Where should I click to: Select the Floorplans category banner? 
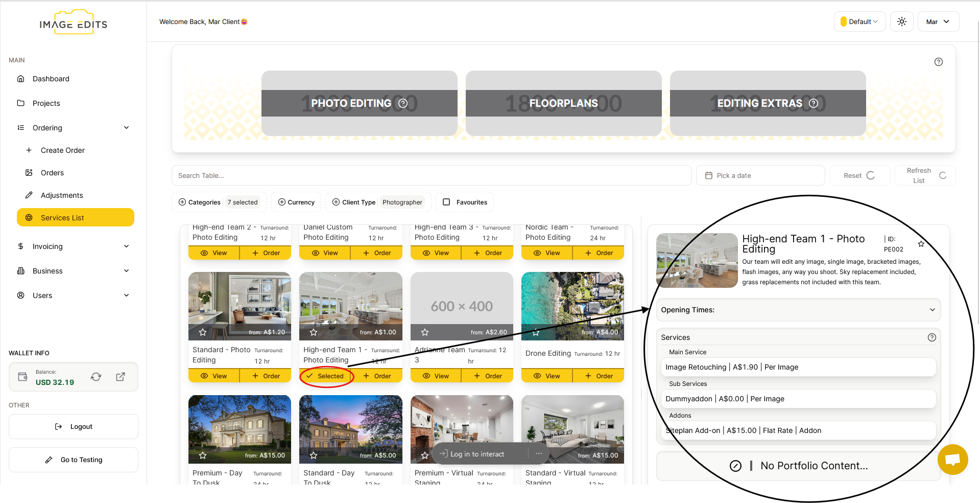[x=563, y=103]
